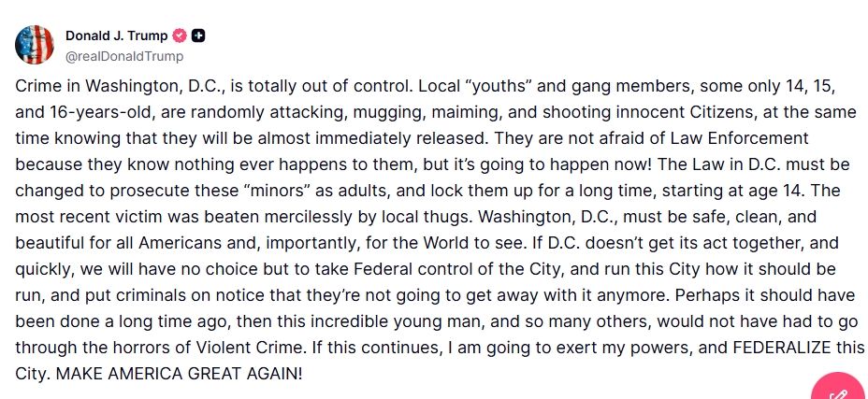Click the black plus badge icon
The image size is (868, 399).
(198, 36)
